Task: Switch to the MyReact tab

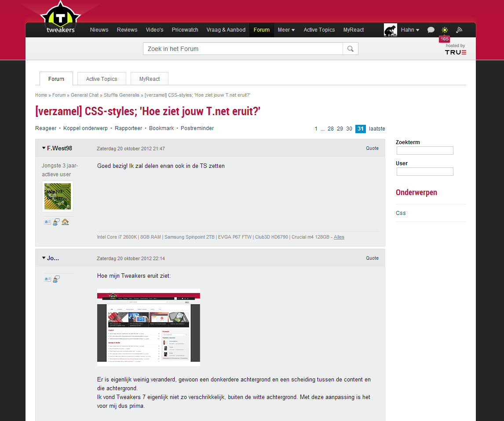Action: click(x=150, y=79)
